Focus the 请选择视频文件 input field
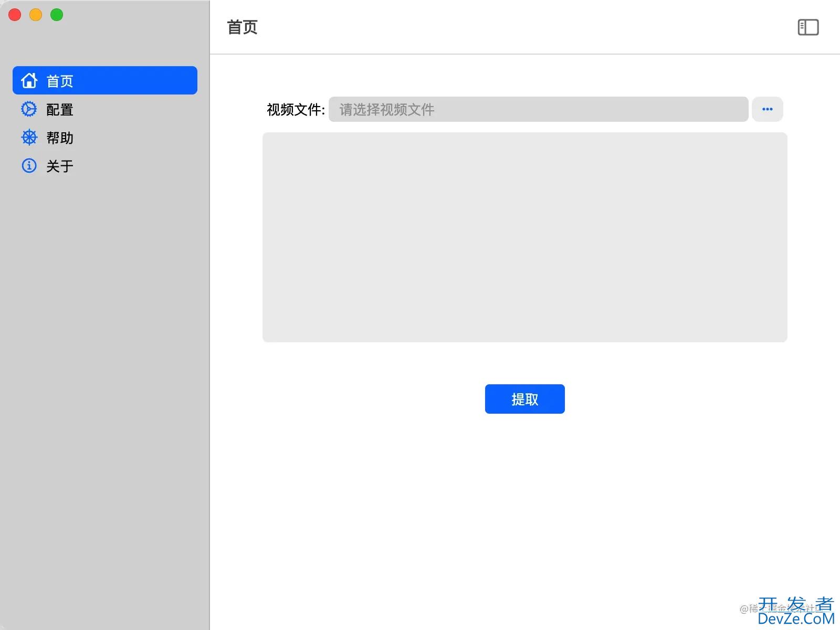Viewport: 840px width, 630px height. 538,109
